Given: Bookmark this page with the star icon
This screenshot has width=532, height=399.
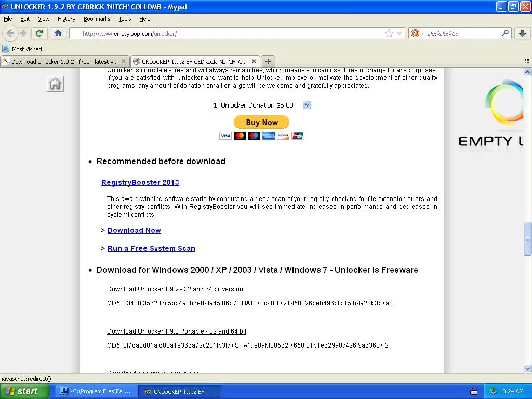Looking at the screenshot, I should coord(389,33).
